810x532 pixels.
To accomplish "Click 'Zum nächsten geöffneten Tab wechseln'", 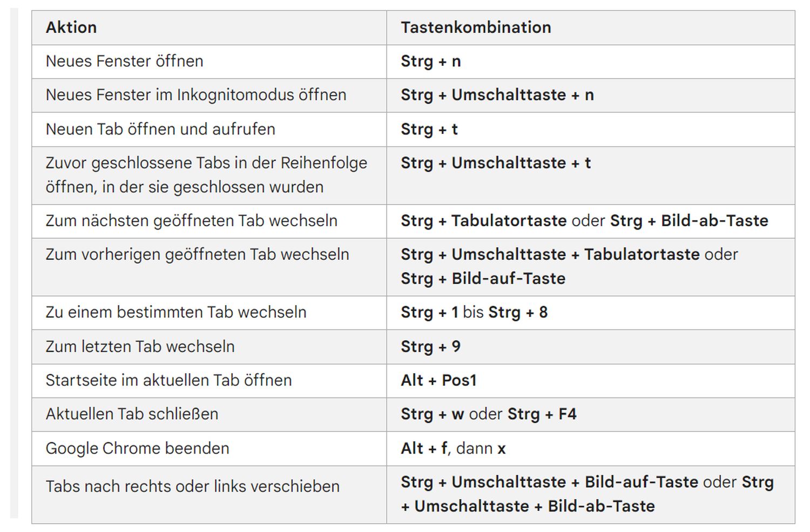I will coord(191,221).
